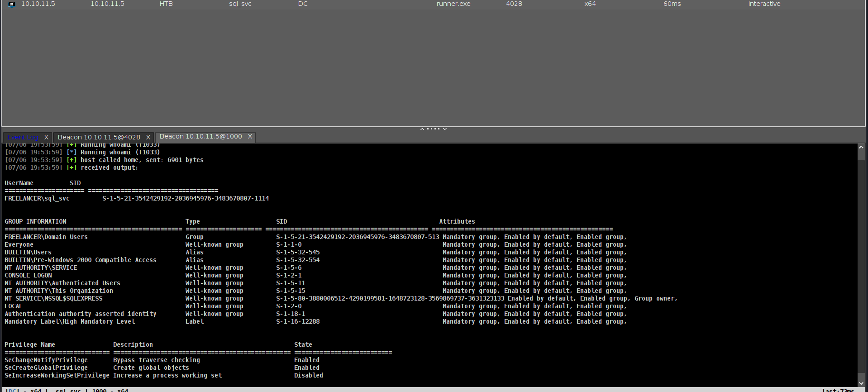
Task: Click the GROUP INFORMATION header text
Action: (x=35, y=221)
